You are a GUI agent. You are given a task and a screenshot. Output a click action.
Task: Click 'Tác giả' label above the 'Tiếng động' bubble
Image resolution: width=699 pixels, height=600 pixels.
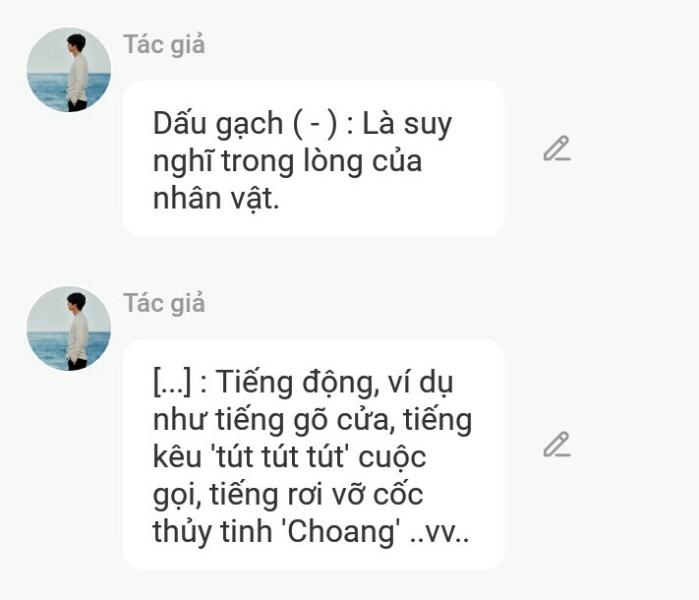pos(164,304)
